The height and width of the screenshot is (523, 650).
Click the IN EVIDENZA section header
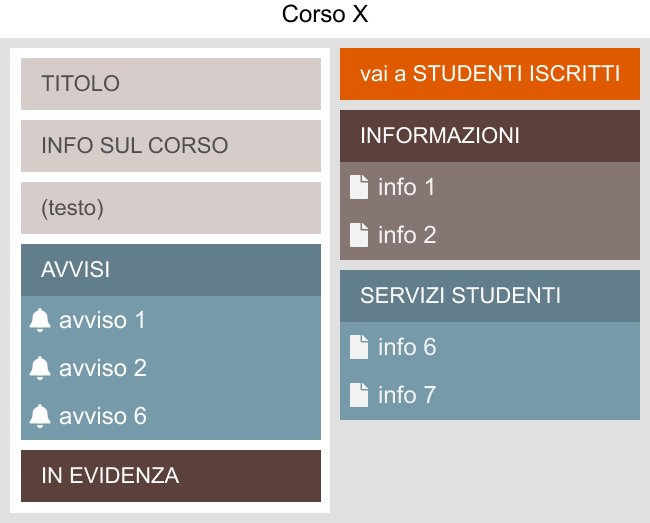pyautogui.click(x=171, y=476)
